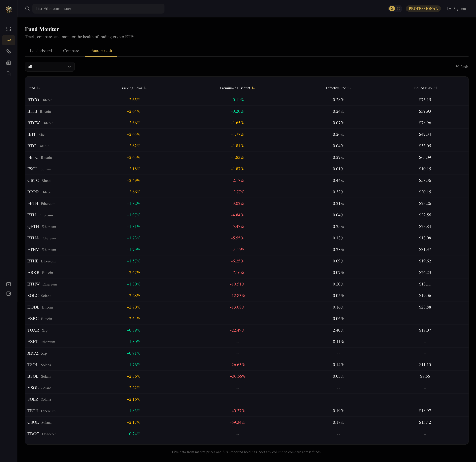Open the document icon in the sidebar
Image resolution: width=476 pixels, height=462 pixels.
pyautogui.click(x=9, y=74)
